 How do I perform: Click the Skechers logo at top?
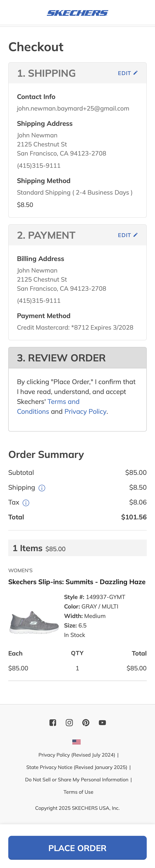77,13
